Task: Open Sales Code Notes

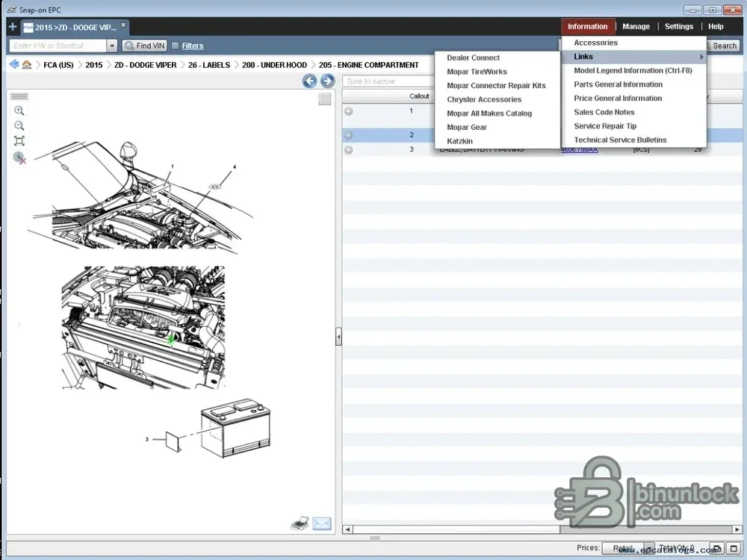Action: 633,112
